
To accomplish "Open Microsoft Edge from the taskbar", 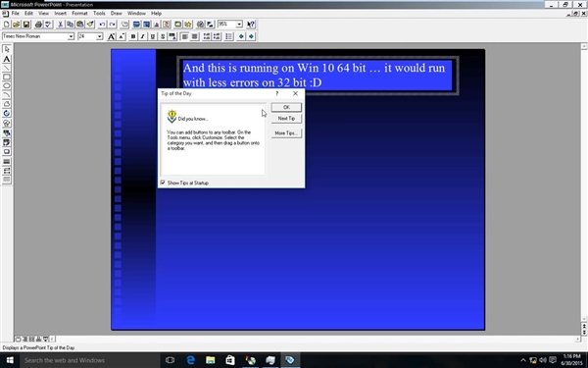I will tap(190, 360).
